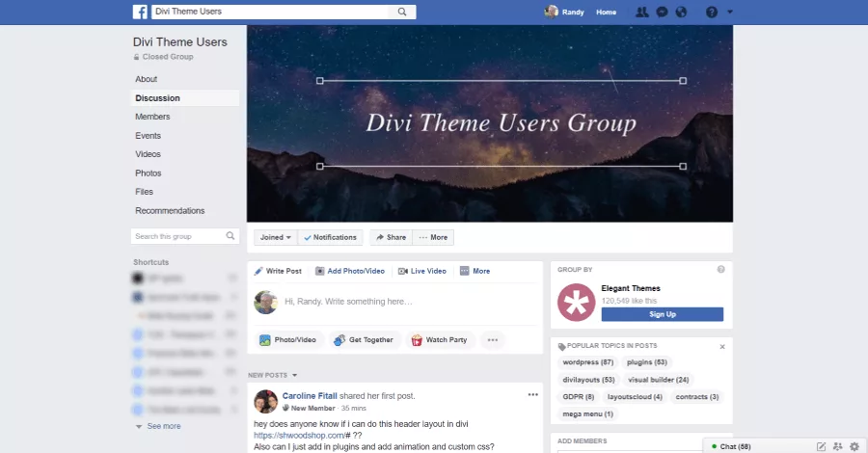Click the Photo/Video picture icon button
This screenshot has width=868, height=453.
(x=287, y=339)
